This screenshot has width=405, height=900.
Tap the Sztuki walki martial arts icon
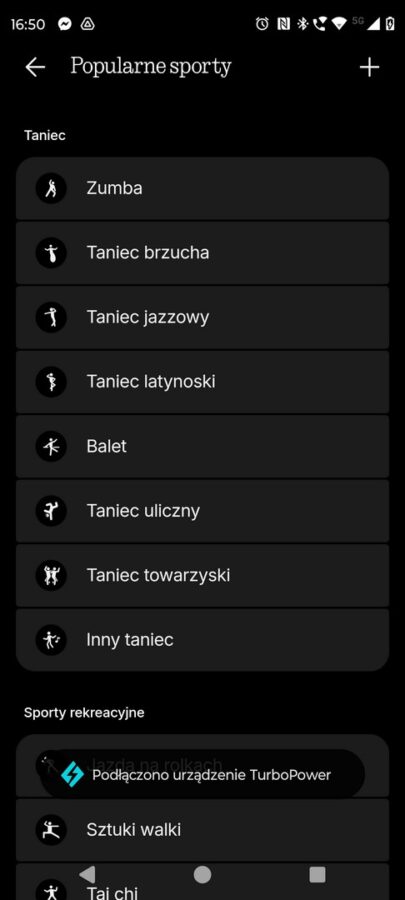pyautogui.click(x=51, y=829)
